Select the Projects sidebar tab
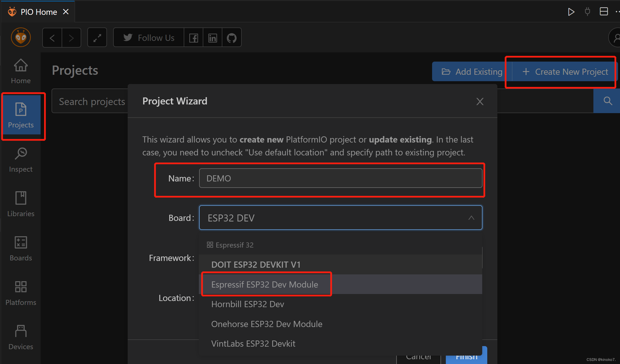620x364 pixels. click(21, 115)
